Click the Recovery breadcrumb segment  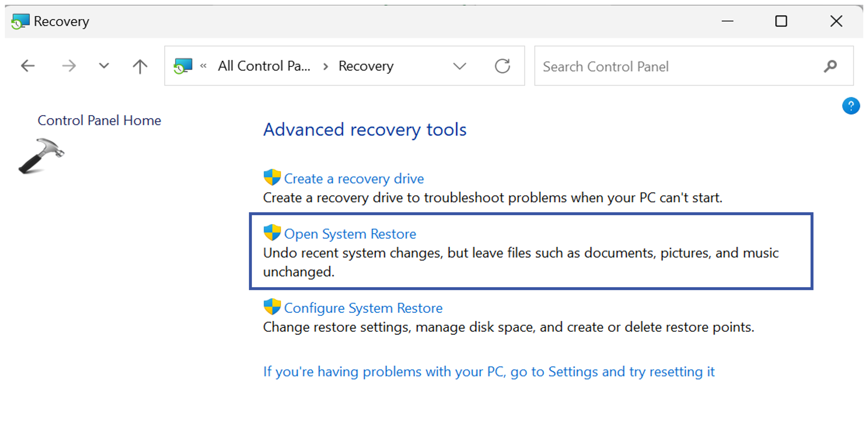[366, 66]
